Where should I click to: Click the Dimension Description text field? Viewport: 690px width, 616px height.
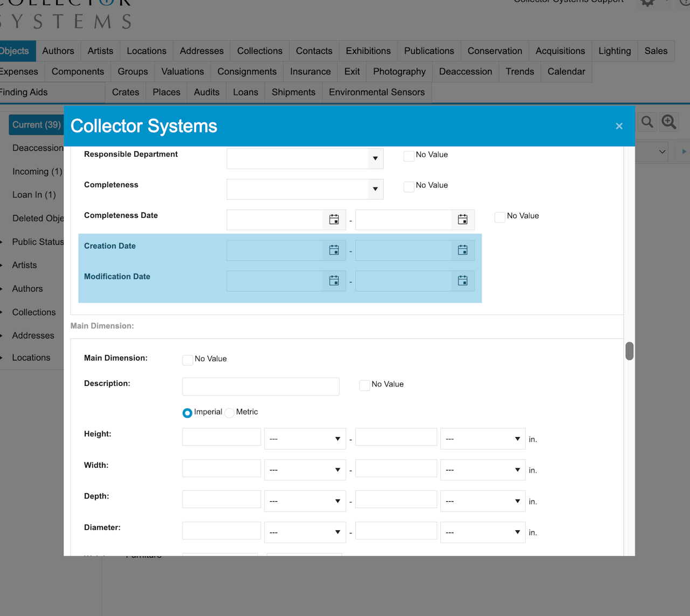tap(260, 386)
